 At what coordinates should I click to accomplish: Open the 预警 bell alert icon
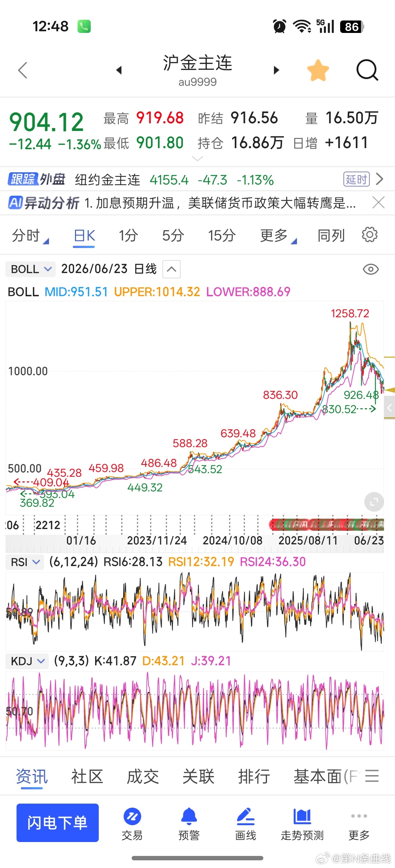click(x=189, y=824)
